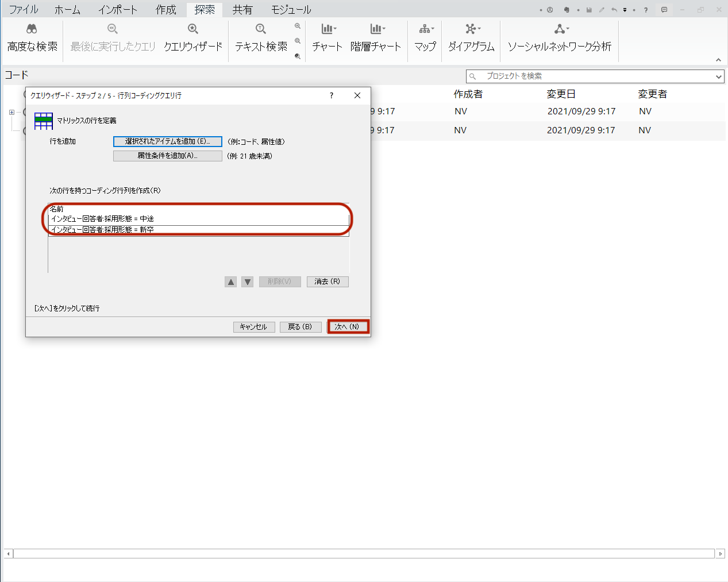Collapse the ribbon with the chevron
Viewport: 728px width, 582px height.
pos(718,60)
